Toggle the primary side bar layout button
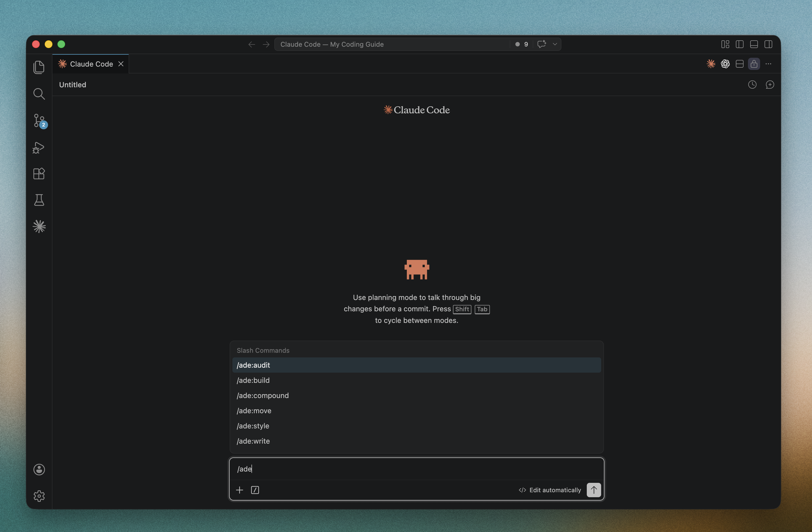The image size is (812, 532). tap(739, 44)
